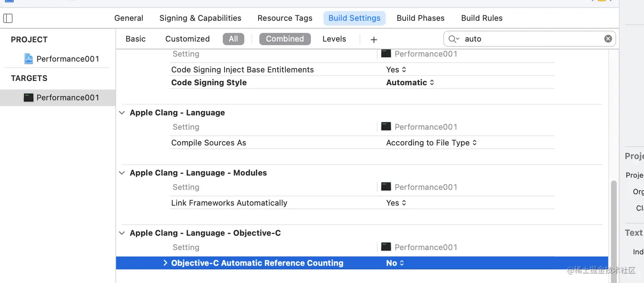The width and height of the screenshot is (644, 283).
Task: Select the Combined view mode
Action: (x=285, y=39)
